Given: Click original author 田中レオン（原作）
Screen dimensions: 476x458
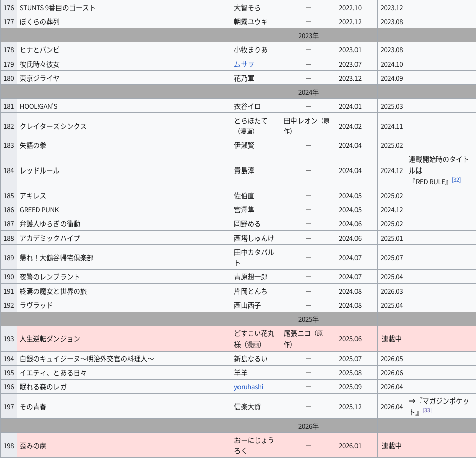Looking at the screenshot, I should coord(307,126).
